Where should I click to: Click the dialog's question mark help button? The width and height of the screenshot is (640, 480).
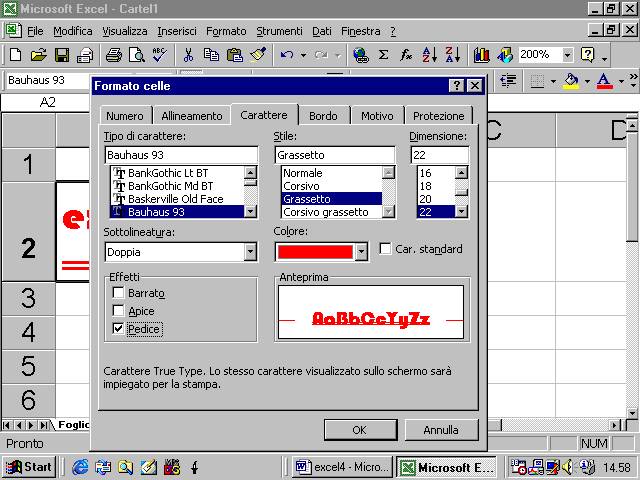[456, 86]
